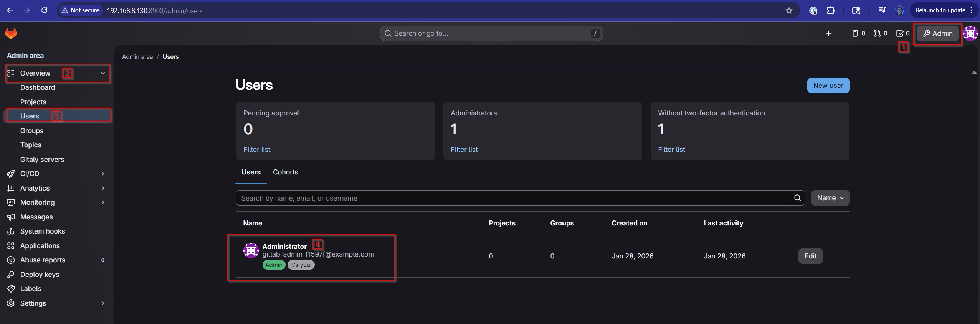Image resolution: width=980 pixels, height=324 pixels.
Task: Switch to the Cohorts tab
Action: pyautogui.click(x=285, y=172)
